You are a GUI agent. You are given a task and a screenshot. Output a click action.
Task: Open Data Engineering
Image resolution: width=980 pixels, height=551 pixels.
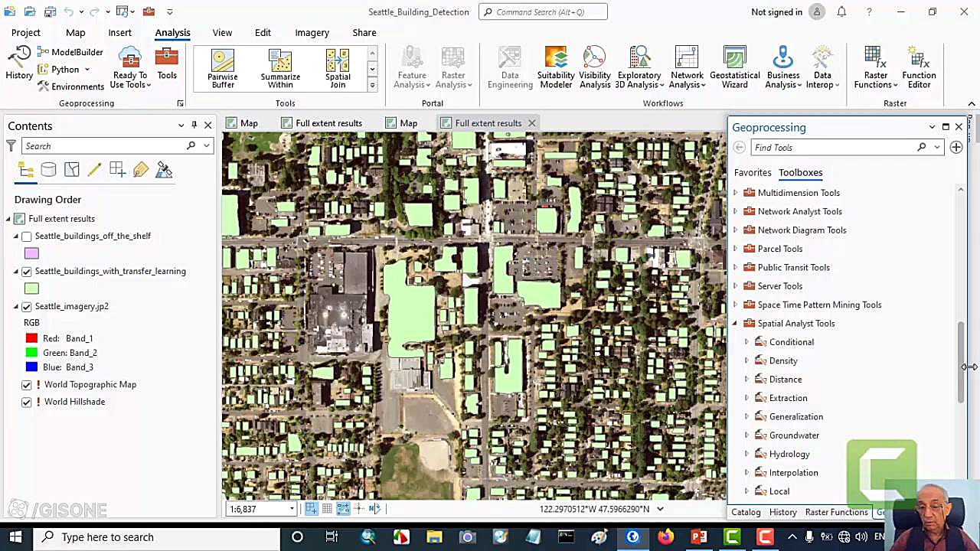[510, 67]
